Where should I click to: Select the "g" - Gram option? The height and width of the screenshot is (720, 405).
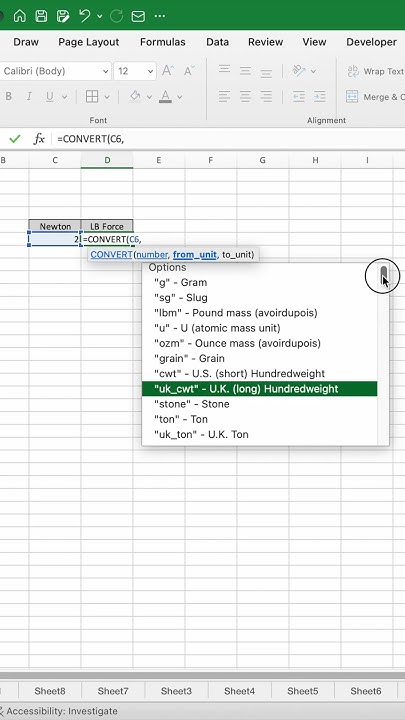(259, 282)
